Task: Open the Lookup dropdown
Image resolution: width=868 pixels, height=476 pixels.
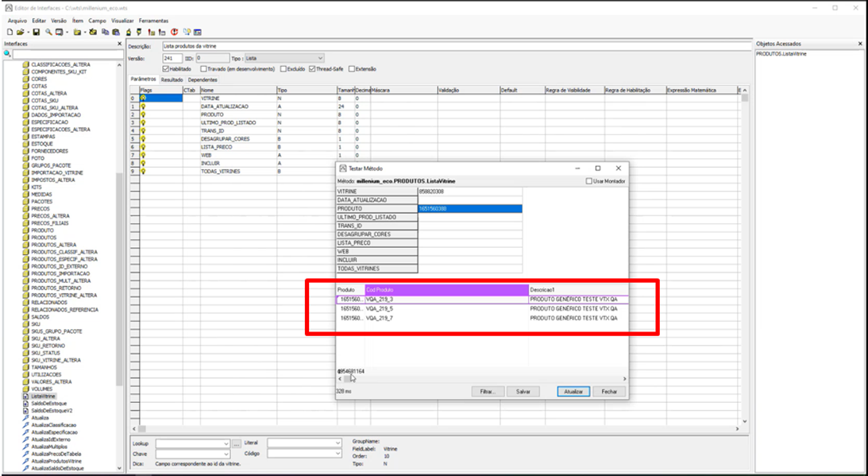Action: 193,443
